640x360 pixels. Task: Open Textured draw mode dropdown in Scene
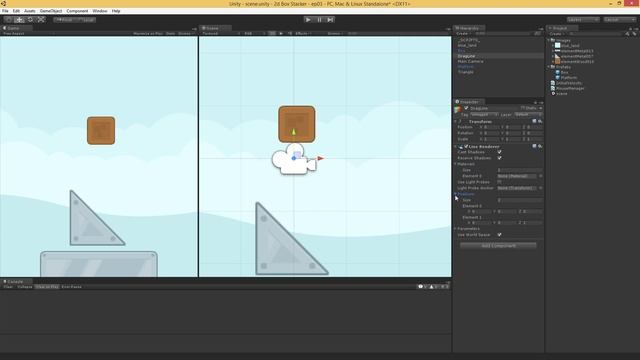(x=220, y=33)
